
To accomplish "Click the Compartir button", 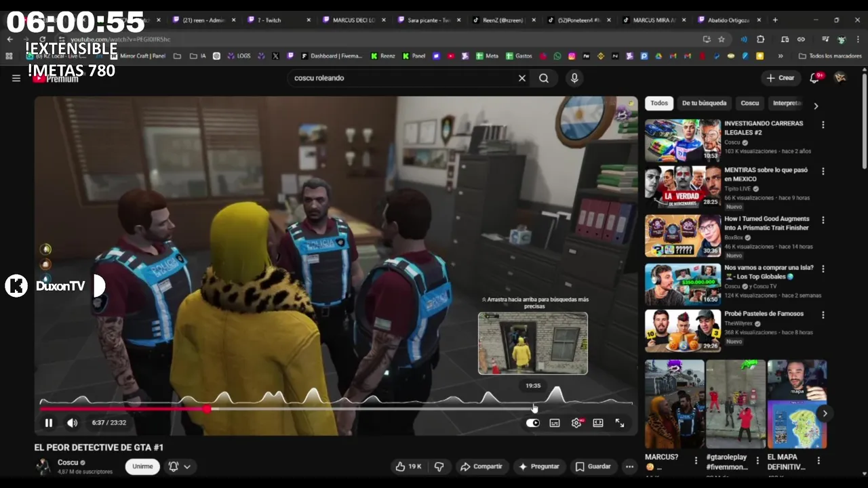I will (x=481, y=466).
